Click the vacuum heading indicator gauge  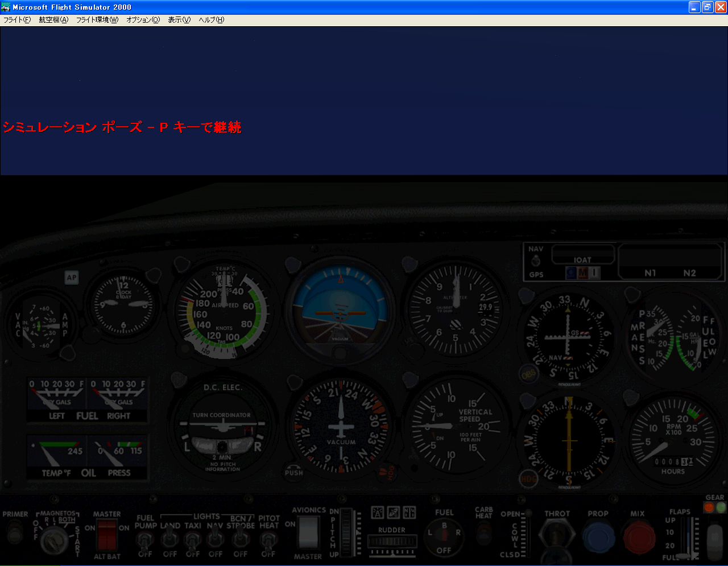[341, 425]
